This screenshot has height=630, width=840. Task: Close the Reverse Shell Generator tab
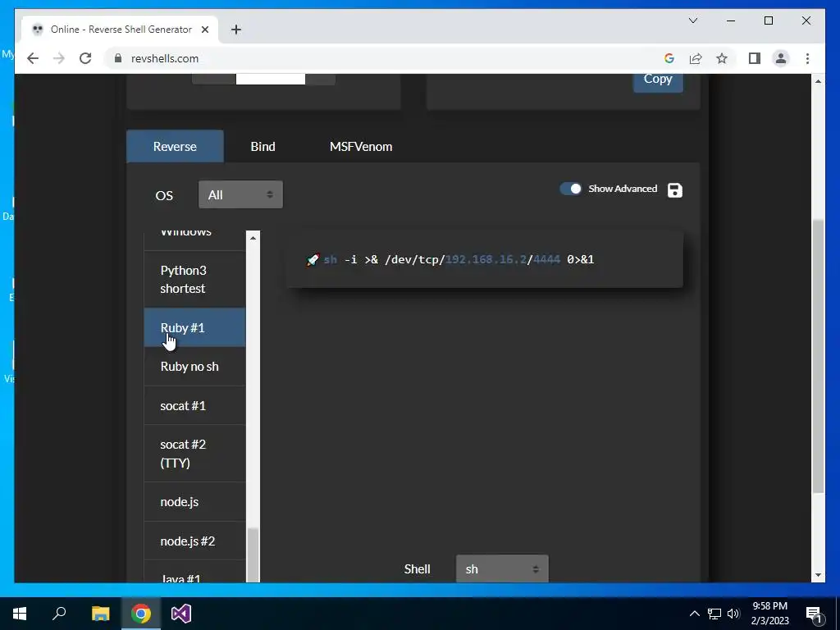204,30
